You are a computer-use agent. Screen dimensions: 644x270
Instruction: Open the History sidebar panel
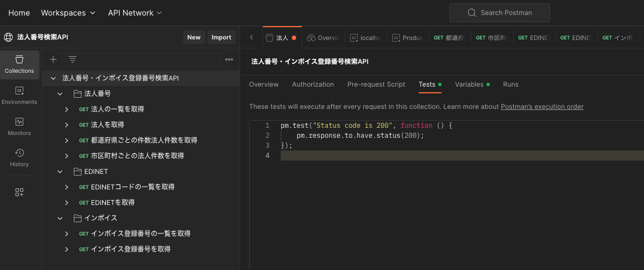point(20,158)
